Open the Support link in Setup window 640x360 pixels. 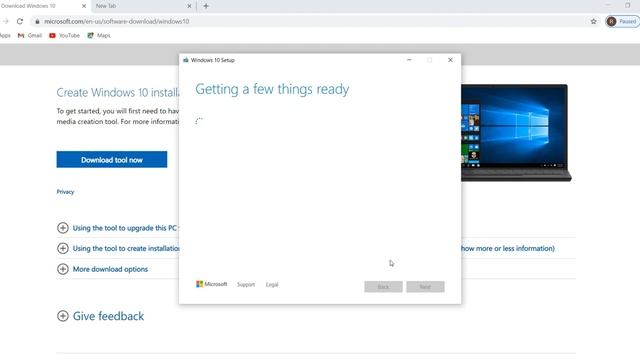(x=246, y=284)
